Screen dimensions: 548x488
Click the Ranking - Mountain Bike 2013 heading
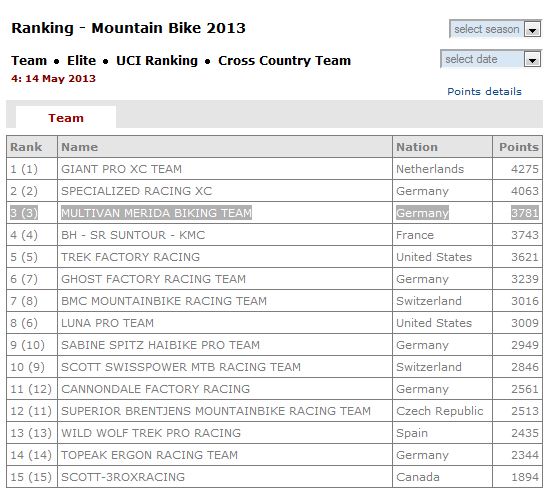point(128,28)
